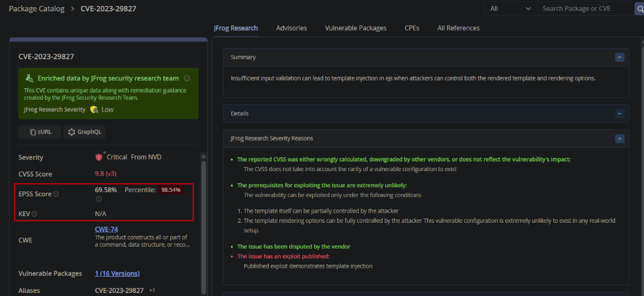Screen dimensions: 644x296
Task: Go back to Package Catalog breadcrumb
Action: (37, 8)
